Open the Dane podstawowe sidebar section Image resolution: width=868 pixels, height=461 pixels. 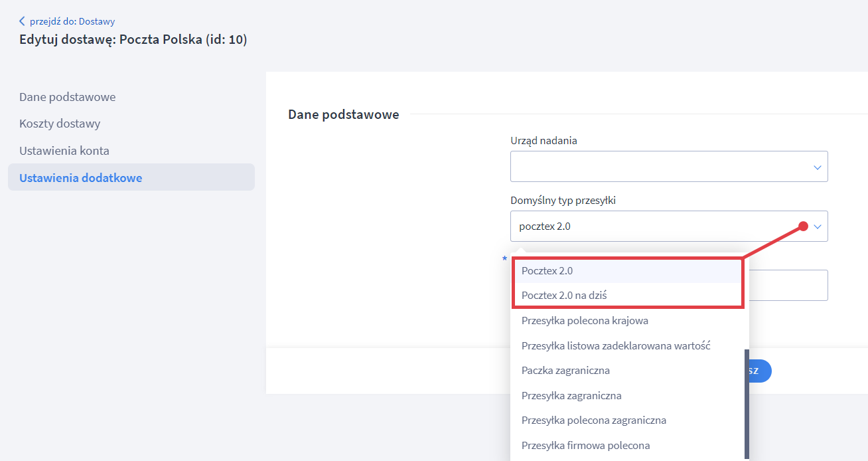pos(68,97)
